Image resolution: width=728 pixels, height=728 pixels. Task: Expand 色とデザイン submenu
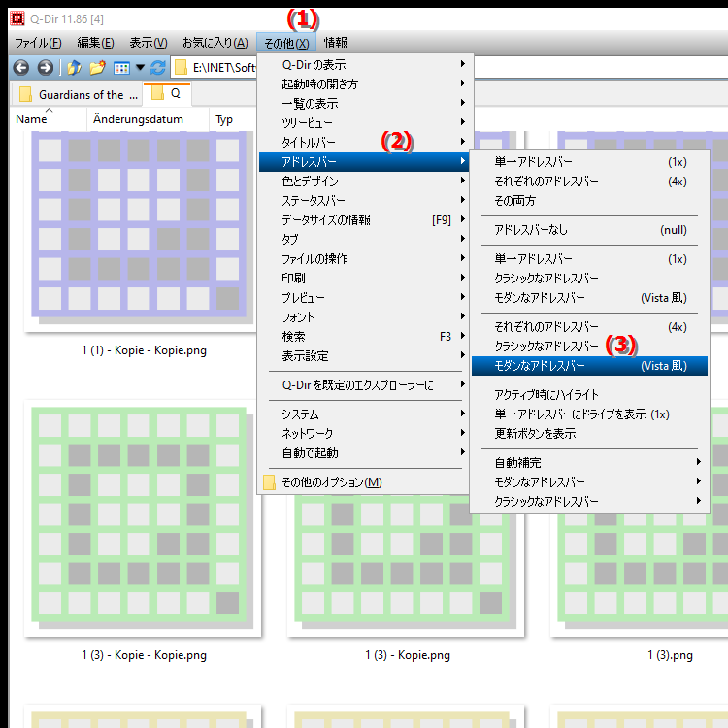[364, 182]
